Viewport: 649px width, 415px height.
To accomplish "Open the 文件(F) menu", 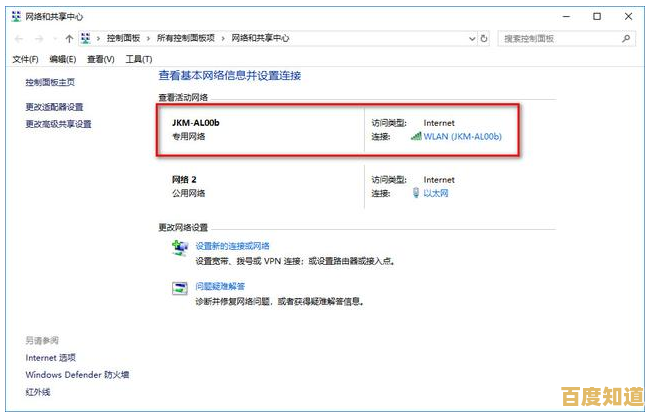I will click(25, 59).
